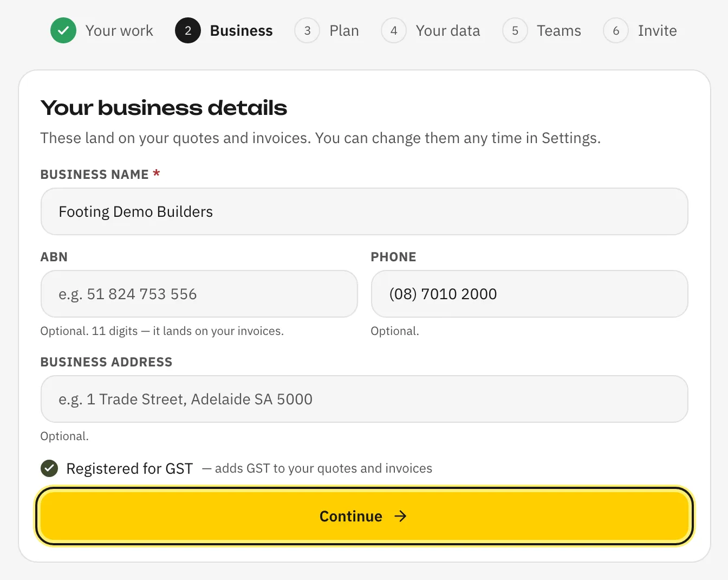This screenshot has height=580, width=728.
Task: Go to the Invite step
Action: coord(657,31)
